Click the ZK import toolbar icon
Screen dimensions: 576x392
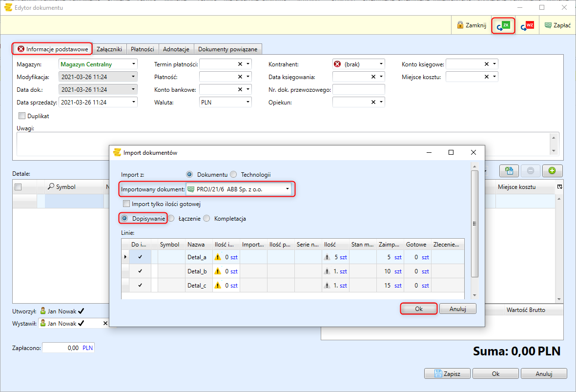(503, 25)
